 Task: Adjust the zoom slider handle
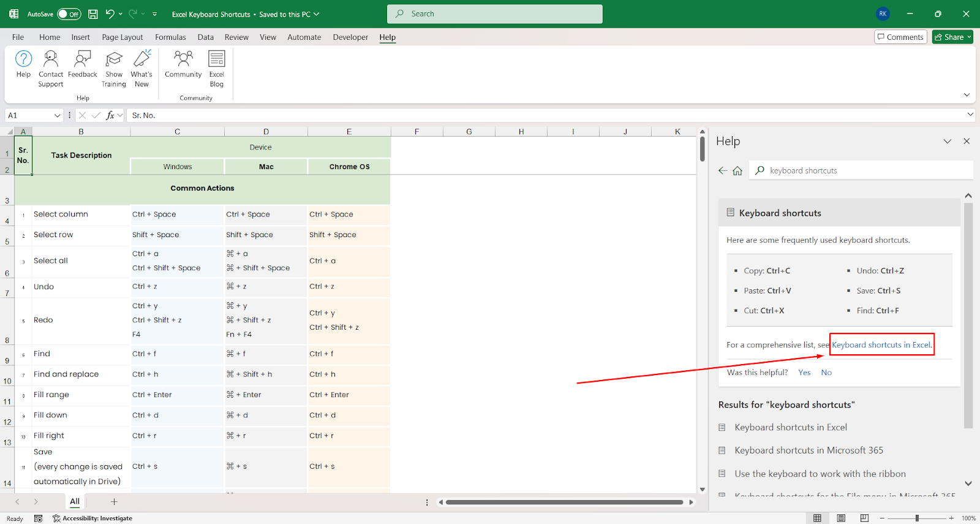click(x=917, y=518)
